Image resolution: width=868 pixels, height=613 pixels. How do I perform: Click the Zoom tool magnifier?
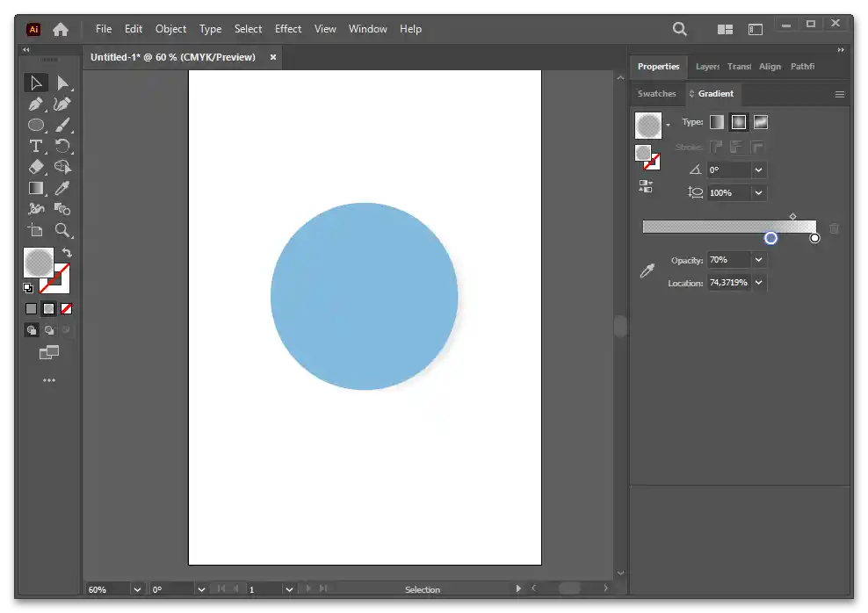click(62, 230)
